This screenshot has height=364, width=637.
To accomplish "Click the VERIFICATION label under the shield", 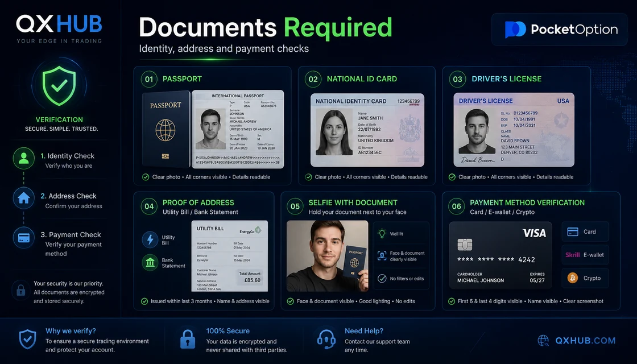I will click(x=59, y=120).
